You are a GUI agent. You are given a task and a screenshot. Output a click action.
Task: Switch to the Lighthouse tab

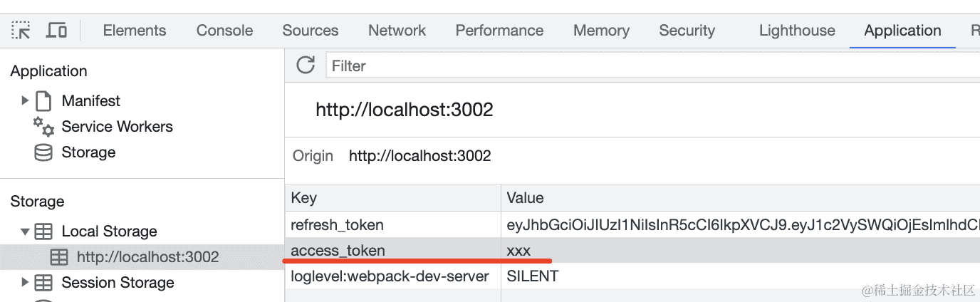point(796,31)
